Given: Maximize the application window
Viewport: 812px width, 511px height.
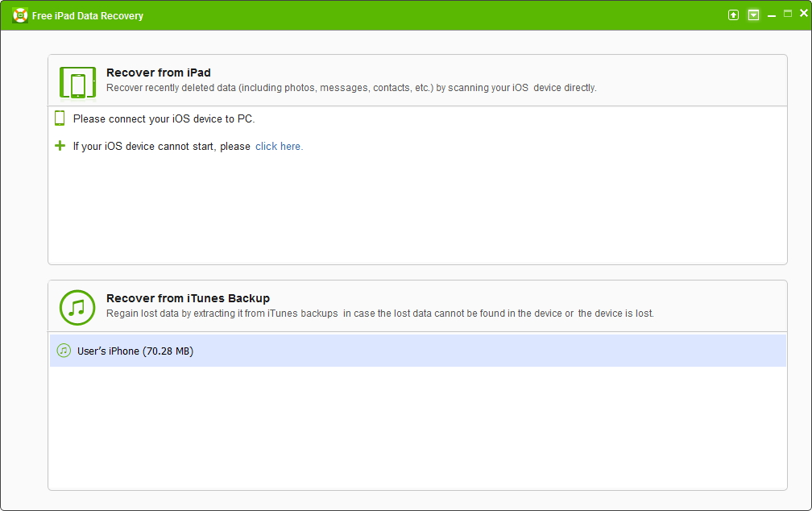Looking at the screenshot, I should (788, 15).
